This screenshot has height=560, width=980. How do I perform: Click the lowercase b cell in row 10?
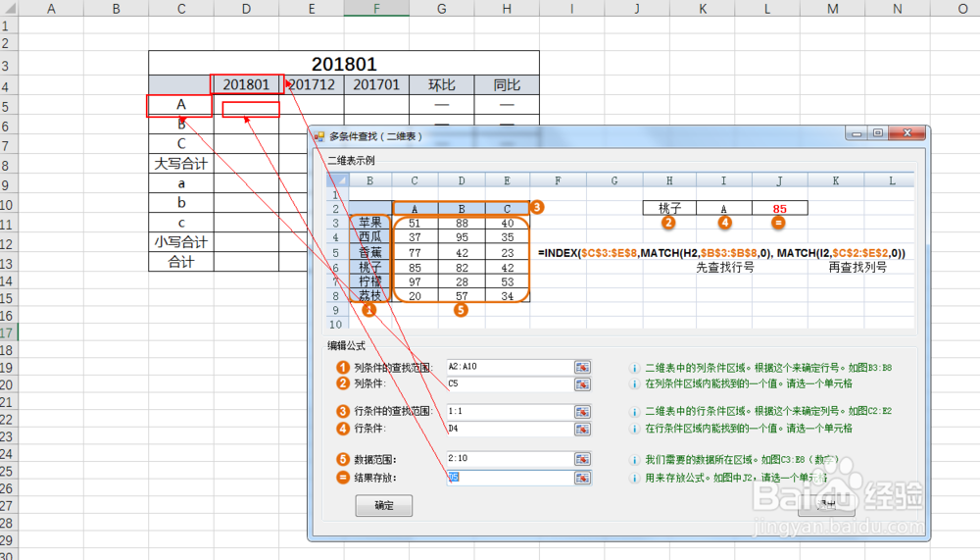(181, 203)
